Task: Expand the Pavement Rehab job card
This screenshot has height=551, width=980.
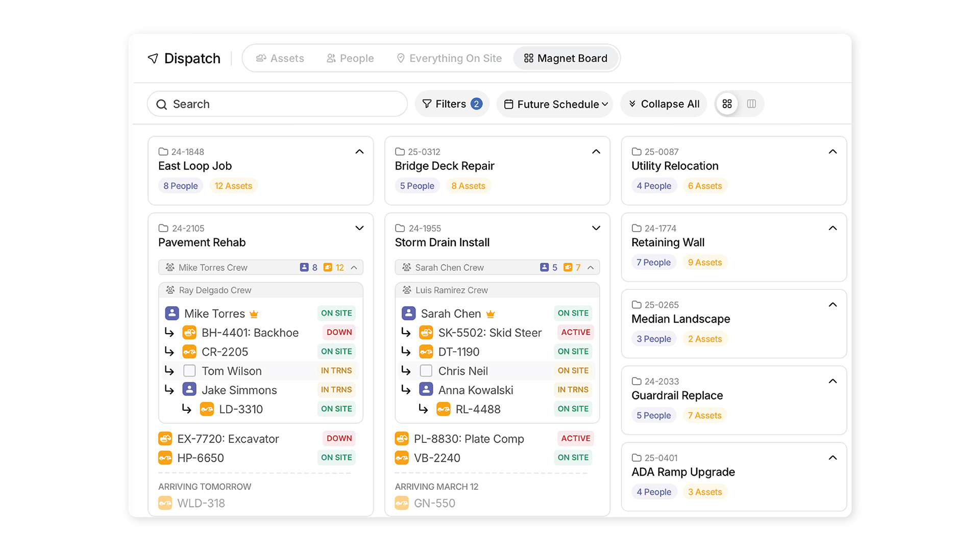Action: pyautogui.click(x=359, y=228)
